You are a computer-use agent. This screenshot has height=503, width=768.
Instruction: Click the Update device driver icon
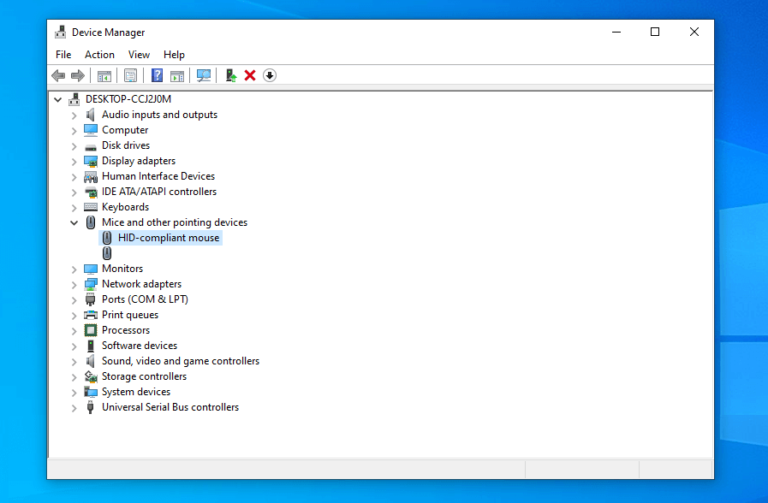[x=231, y=75]
